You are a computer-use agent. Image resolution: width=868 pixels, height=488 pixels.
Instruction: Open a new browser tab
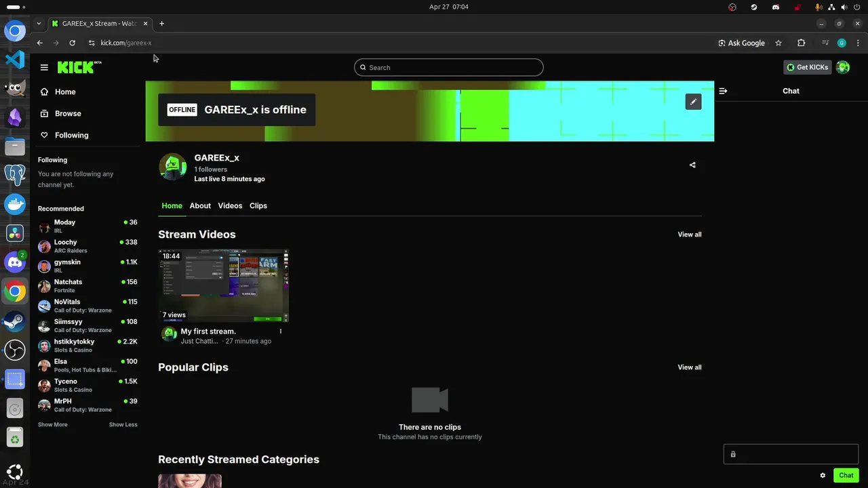point(161,24)
